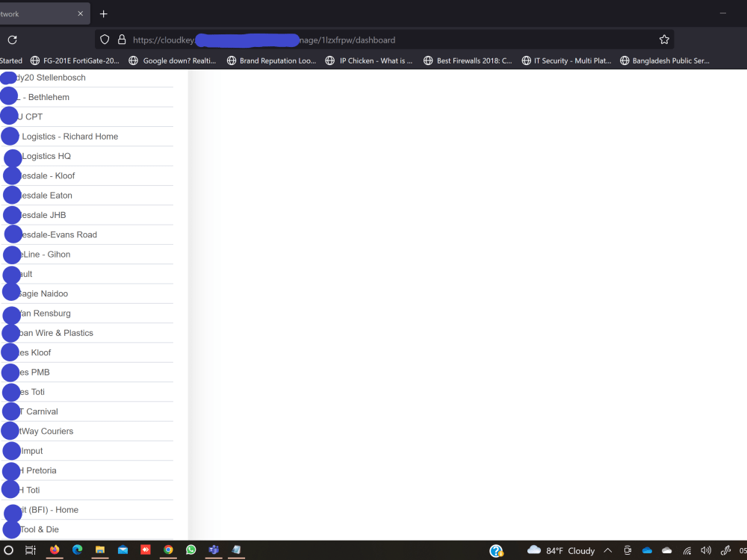Open Google down? Realtime bookmark
Screen dimensions: 747x560
(x=173, y=60)
